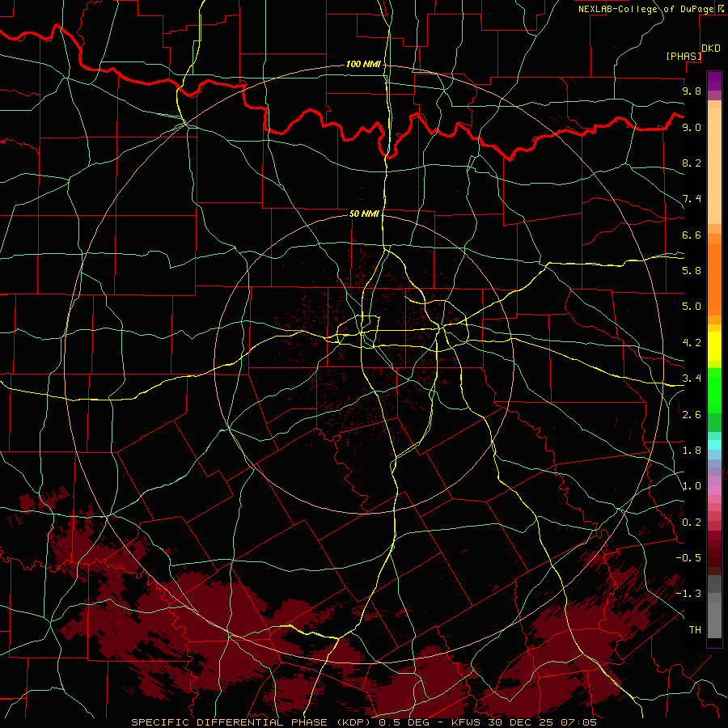The image size is (728, 728).
Task: Click the -0.5 color scale value
Action: pos(688,558)
